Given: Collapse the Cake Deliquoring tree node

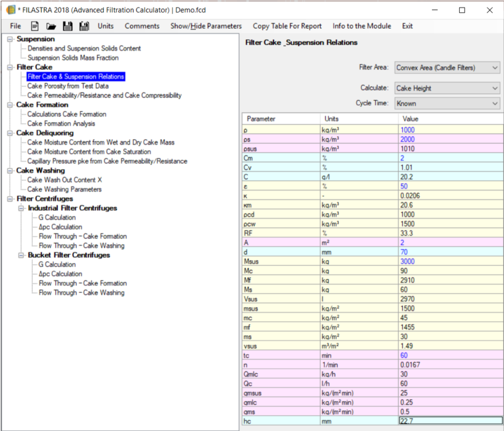Looking at the screenshot, I should click(x=10, y=133).
